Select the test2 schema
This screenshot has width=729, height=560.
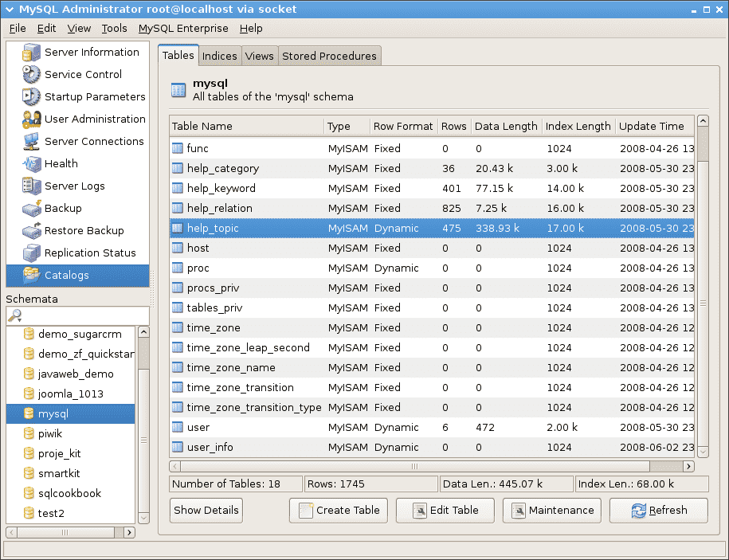tap(71, 513)
